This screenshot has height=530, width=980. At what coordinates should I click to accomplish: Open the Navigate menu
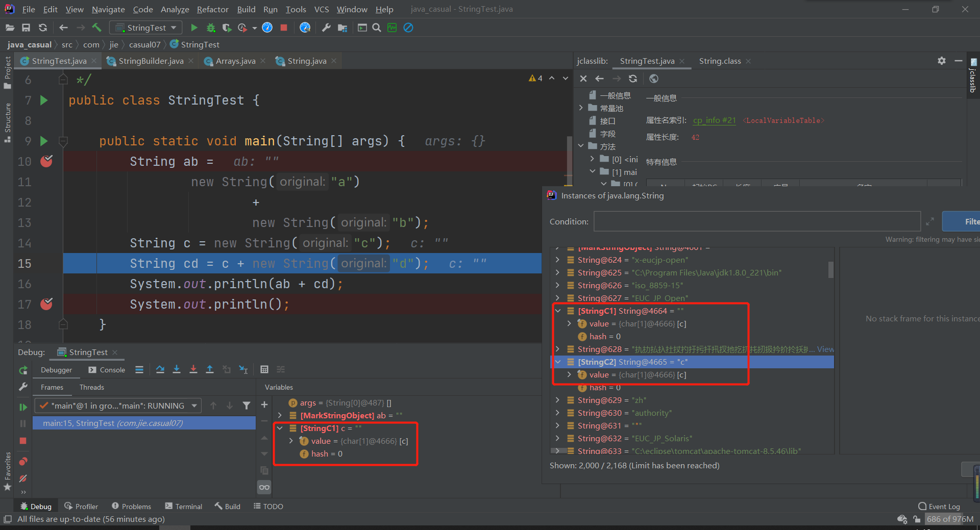click(108, 9)
